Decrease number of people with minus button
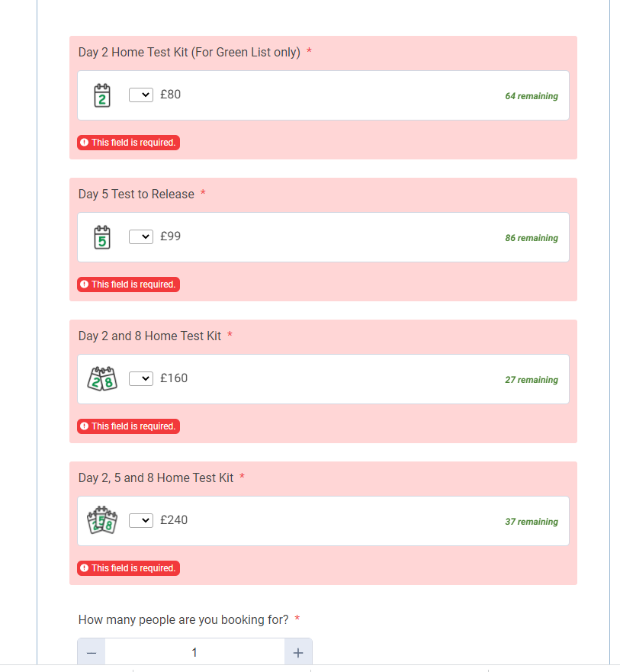 click(92, 653)
